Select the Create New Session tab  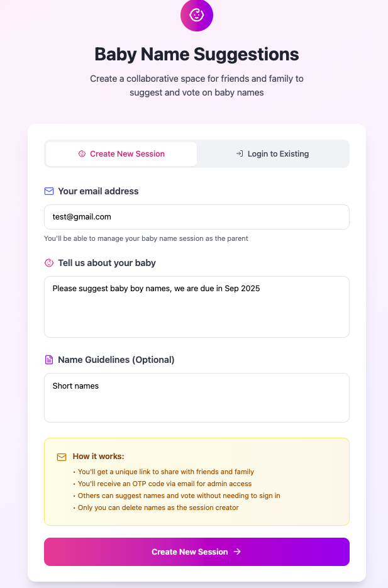[121, 153]
